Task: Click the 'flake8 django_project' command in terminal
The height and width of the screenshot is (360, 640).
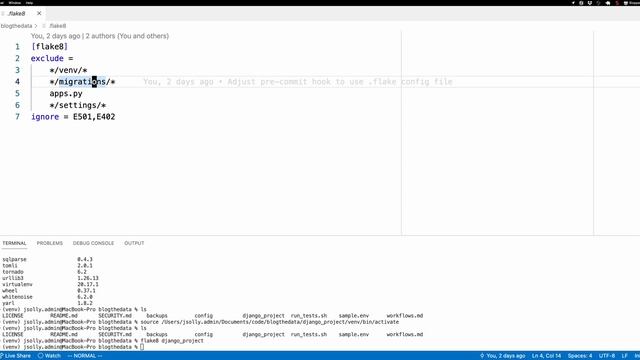Action: (x=172, y=341)
